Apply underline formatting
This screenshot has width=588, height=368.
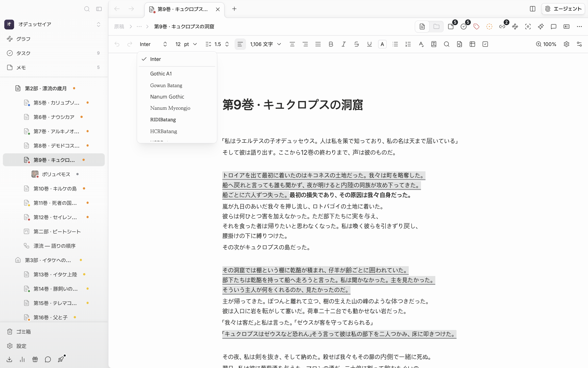[x=369, y=44]
